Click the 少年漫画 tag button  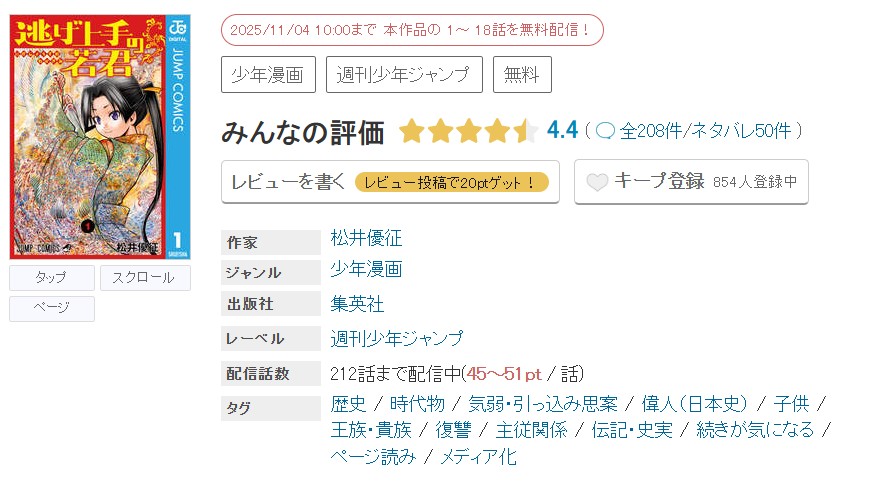coord(268,74)
